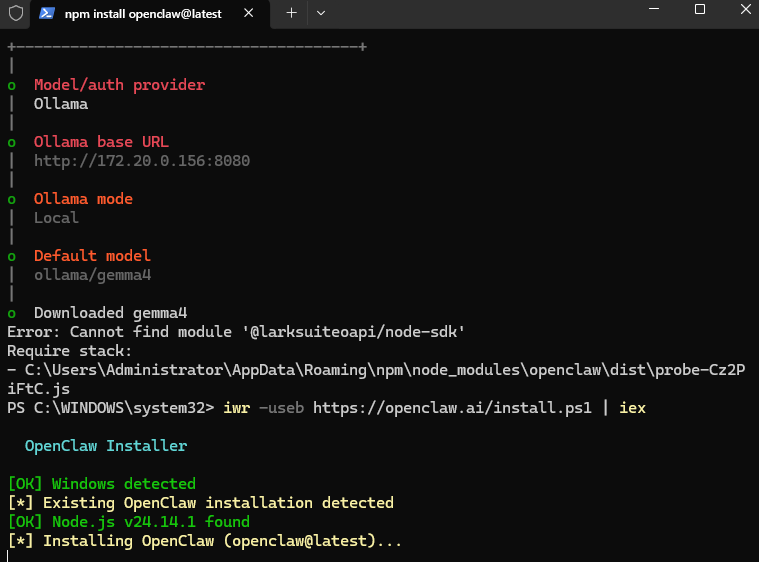This screenshot has height=562, width=759.
Task: Click the shield icon in the title bar
Action: (16, 13)
